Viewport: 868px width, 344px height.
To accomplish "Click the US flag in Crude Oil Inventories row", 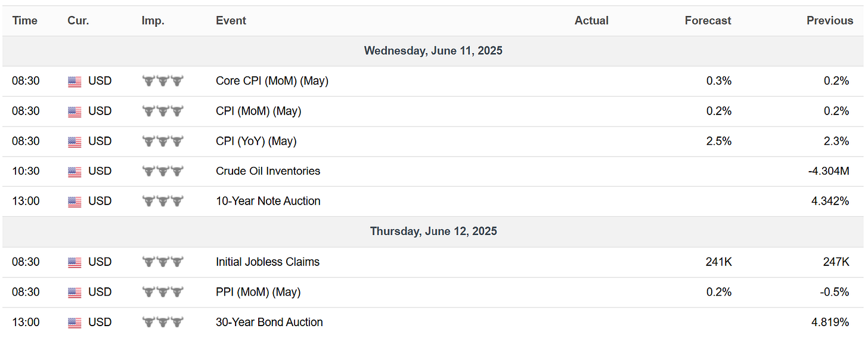I will (x=75, y=172).
